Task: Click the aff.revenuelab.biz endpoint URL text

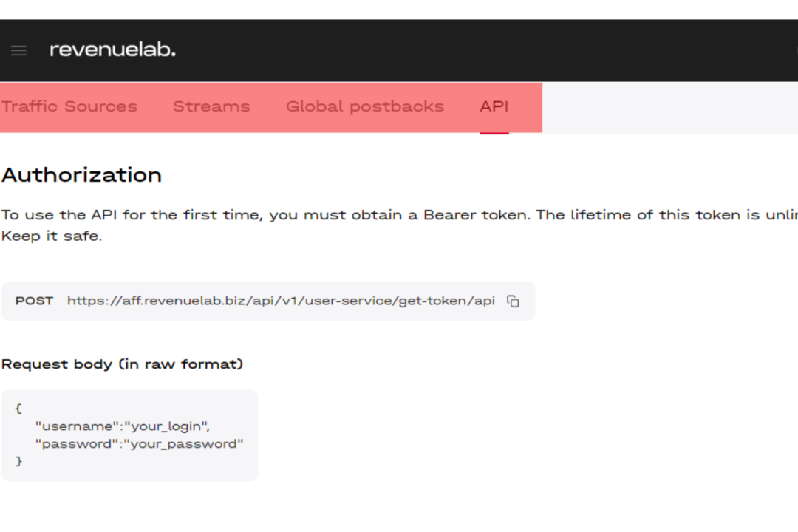Action: (x=281, y=301)
